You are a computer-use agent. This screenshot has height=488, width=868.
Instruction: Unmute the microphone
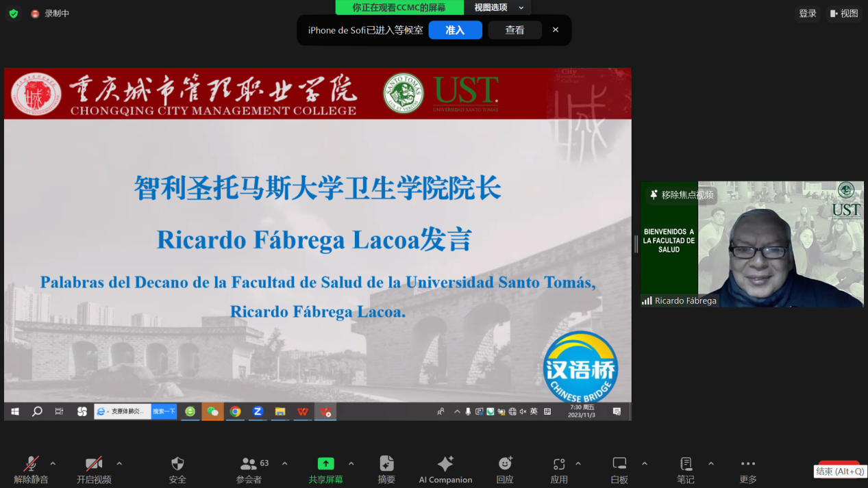[x=31, y=464]
